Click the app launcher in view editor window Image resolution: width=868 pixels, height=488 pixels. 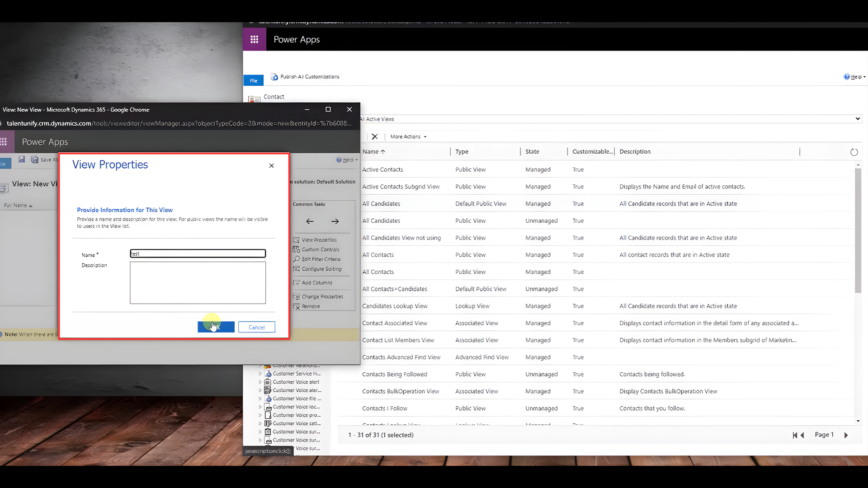(x=4, y=142)
